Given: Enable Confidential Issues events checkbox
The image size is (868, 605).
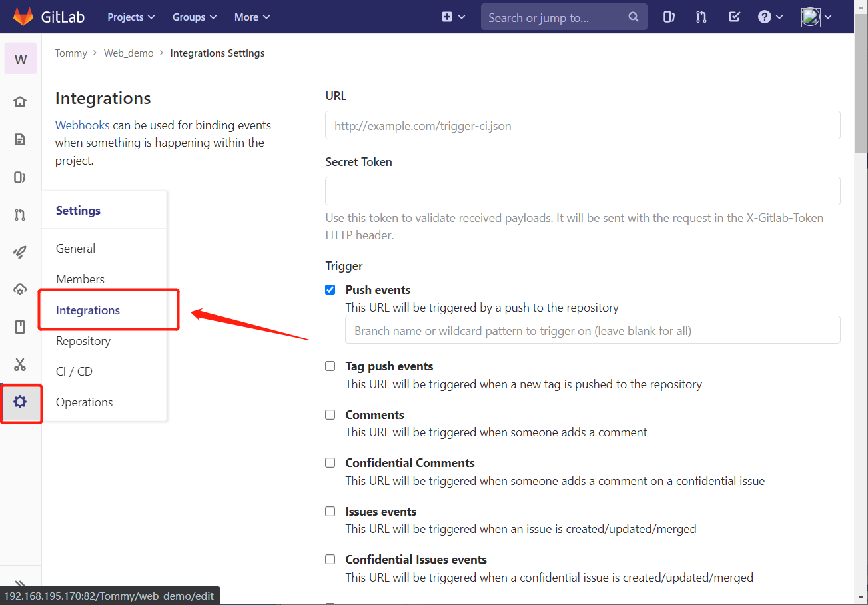Looking at the screenshot, I should 330,559.
